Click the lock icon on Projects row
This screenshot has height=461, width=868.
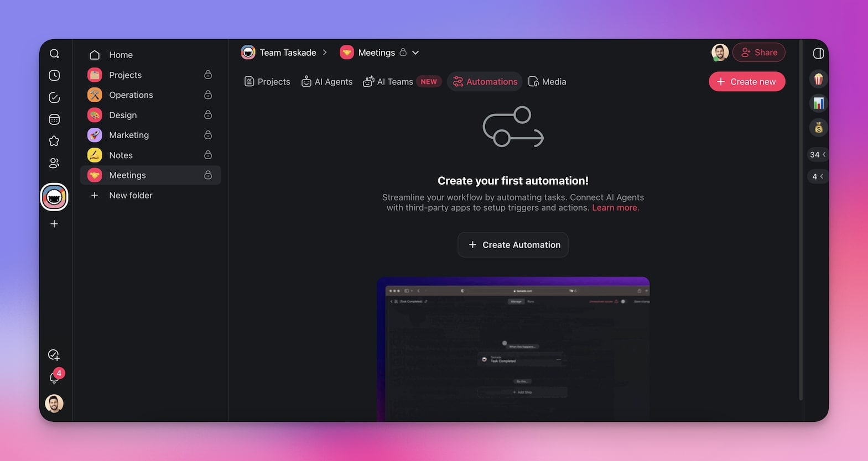point(208,75)
